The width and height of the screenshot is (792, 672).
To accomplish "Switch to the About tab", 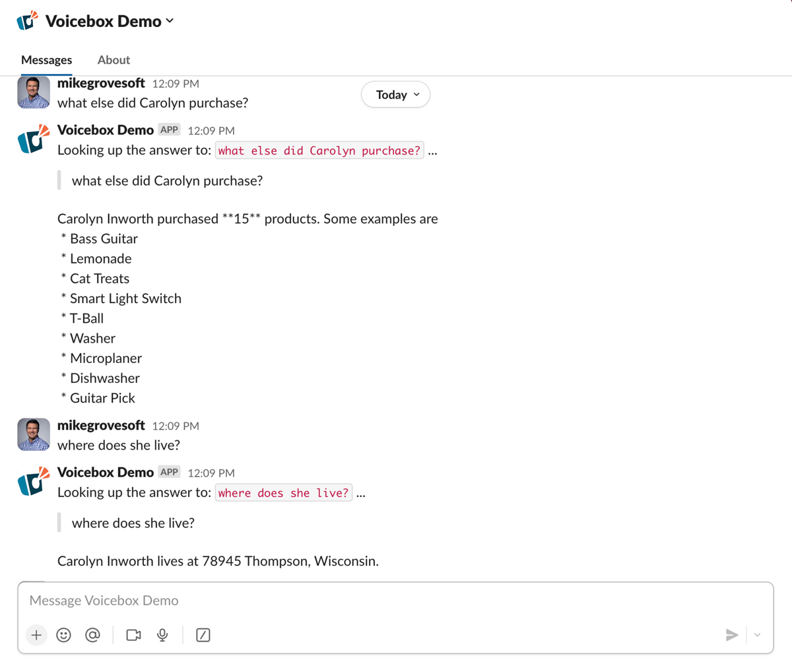I will [114, 60].
